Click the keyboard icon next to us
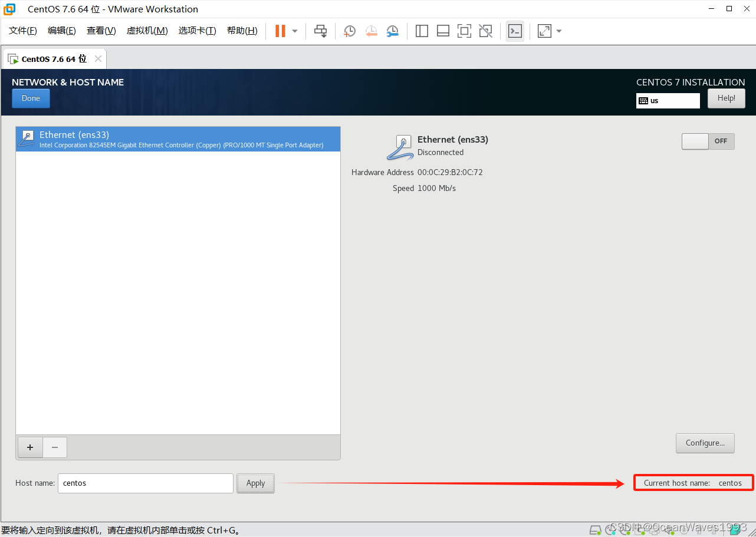The height and width of the screenshot is (537, 756). 643,101
